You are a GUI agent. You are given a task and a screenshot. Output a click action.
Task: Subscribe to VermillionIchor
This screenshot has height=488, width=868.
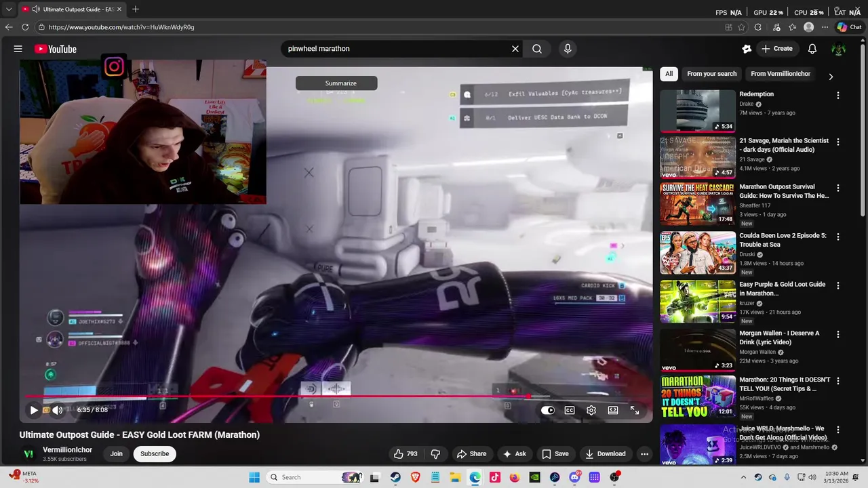point(155,454)
